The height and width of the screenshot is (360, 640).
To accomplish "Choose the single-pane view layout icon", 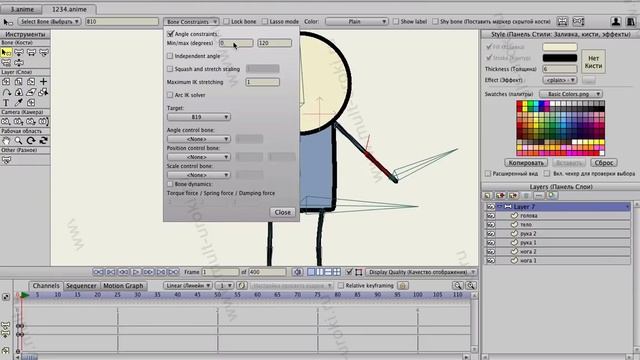I will (311, 272).
